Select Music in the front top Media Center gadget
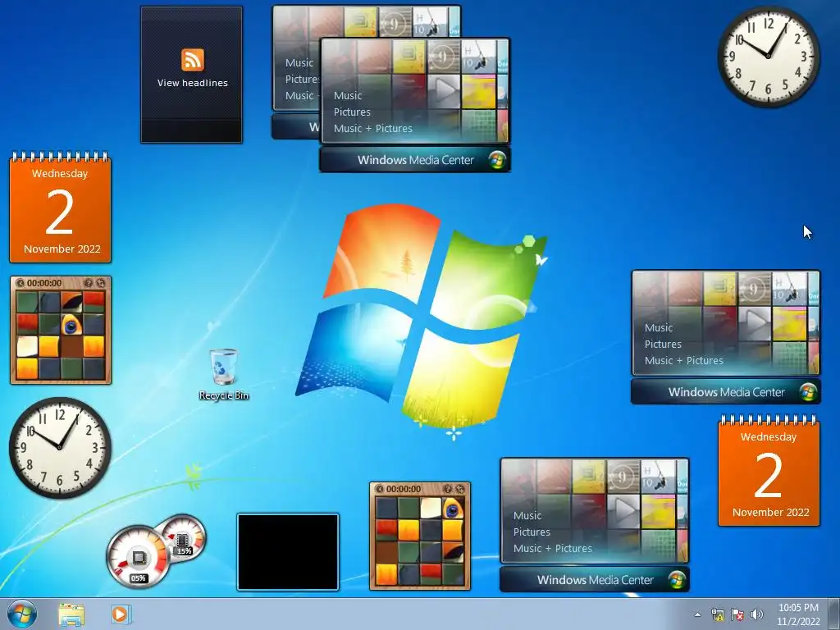This screenshot has height=630, width=840. point(348,96)
